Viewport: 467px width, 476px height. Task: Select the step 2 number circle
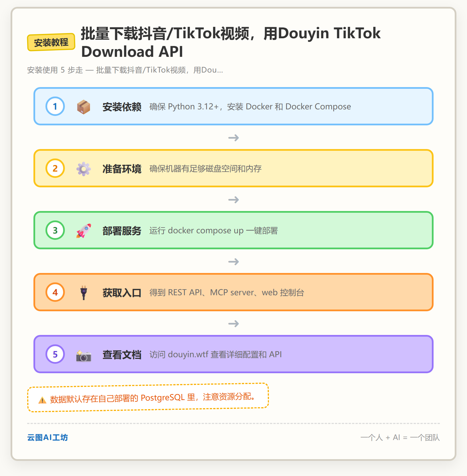point(55,168)
